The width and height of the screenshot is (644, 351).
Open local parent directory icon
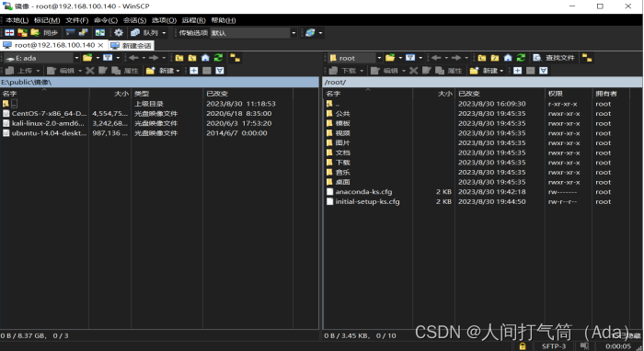point(179,58)
